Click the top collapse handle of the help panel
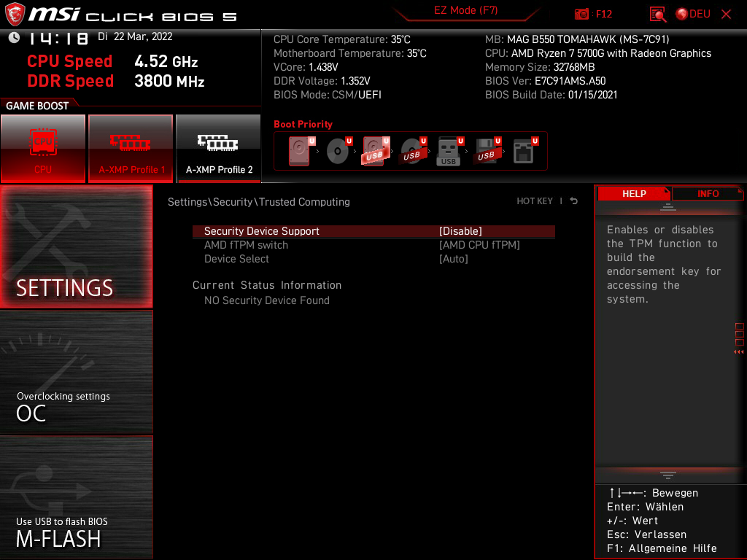This screenshot has height=560, width=747. (x=668, y=206)
